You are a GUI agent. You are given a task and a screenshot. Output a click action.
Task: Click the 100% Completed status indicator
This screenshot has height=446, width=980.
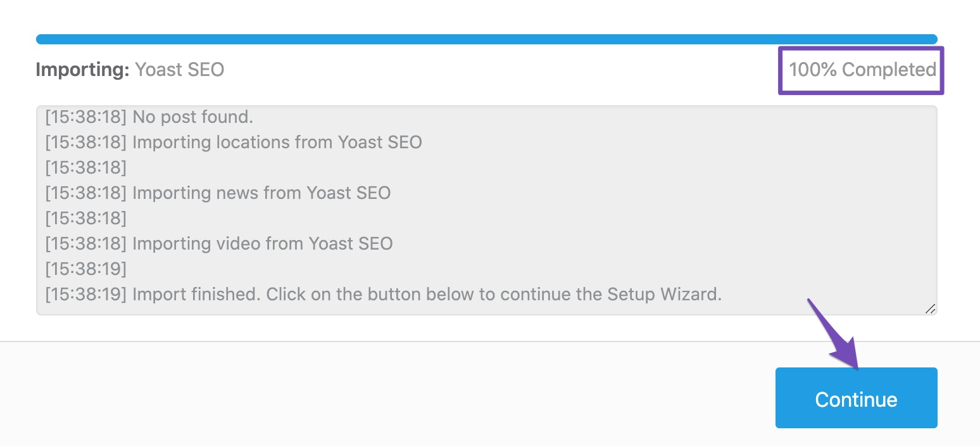coord(861,70)
